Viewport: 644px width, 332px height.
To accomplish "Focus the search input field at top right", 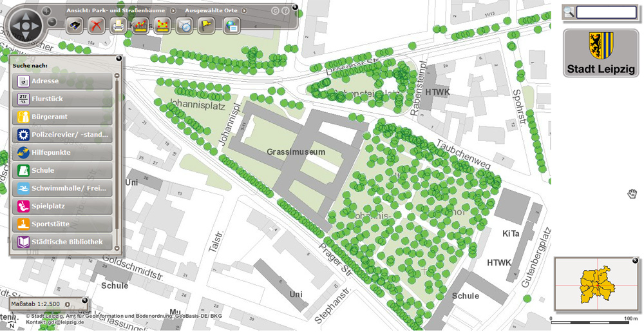I will click(607, 12).
